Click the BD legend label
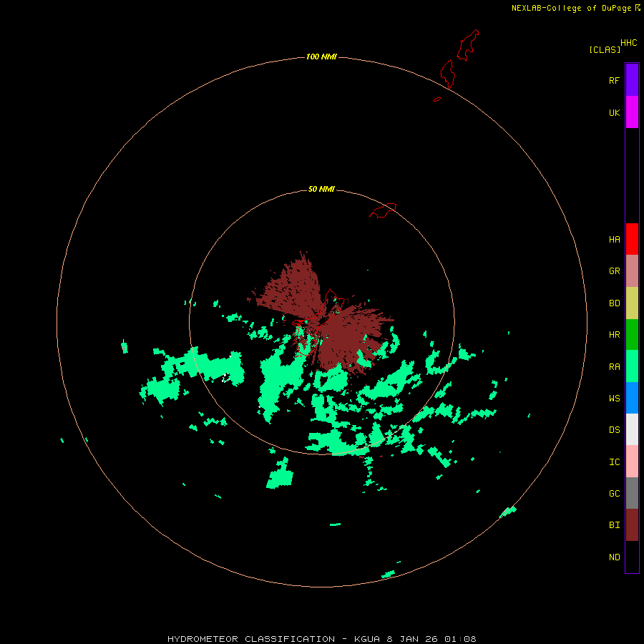This screenshot has height=644, width=644. coord(614,303)
